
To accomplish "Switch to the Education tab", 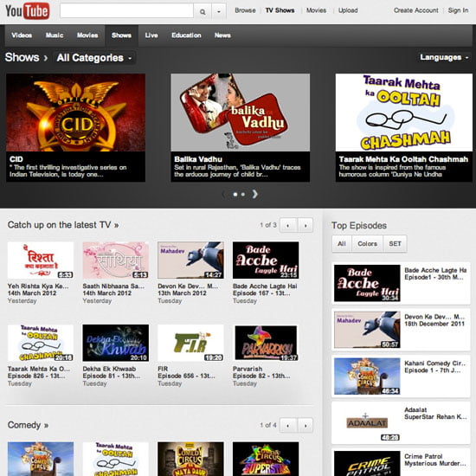I will coord(186,35).
